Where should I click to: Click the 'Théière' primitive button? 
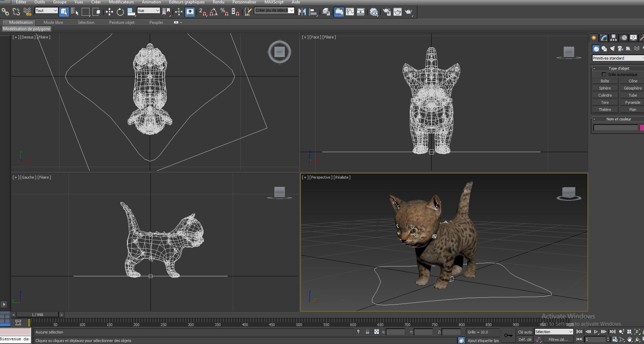click(605, 110)
